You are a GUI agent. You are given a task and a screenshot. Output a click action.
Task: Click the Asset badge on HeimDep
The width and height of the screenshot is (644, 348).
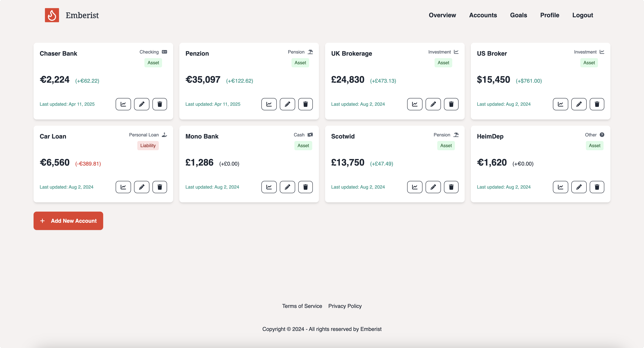pos(595,145)
